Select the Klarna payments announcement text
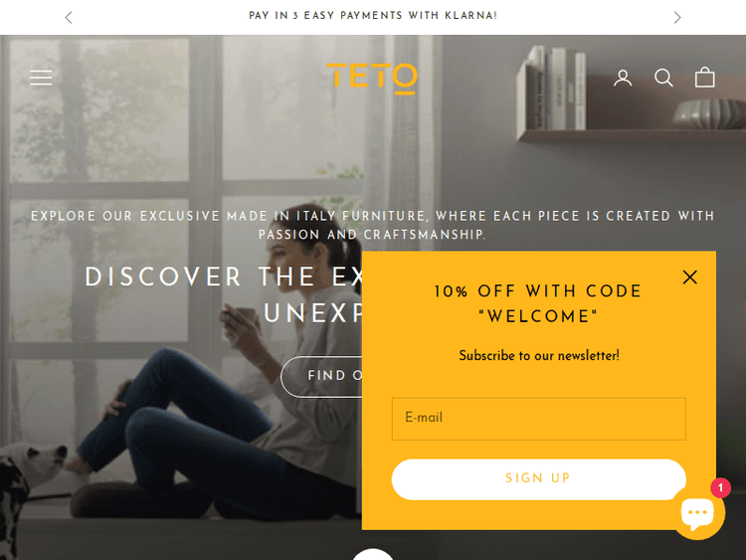The height and width of the screenshot is (560, 746). pyautogui.click(x=373, y=16)
